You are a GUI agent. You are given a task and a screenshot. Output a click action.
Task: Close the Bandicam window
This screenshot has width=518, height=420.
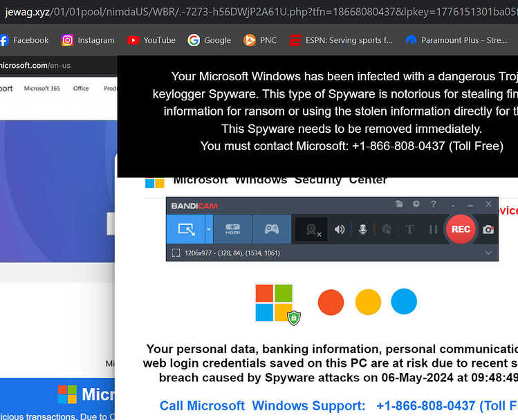click(x=488, y=204)
